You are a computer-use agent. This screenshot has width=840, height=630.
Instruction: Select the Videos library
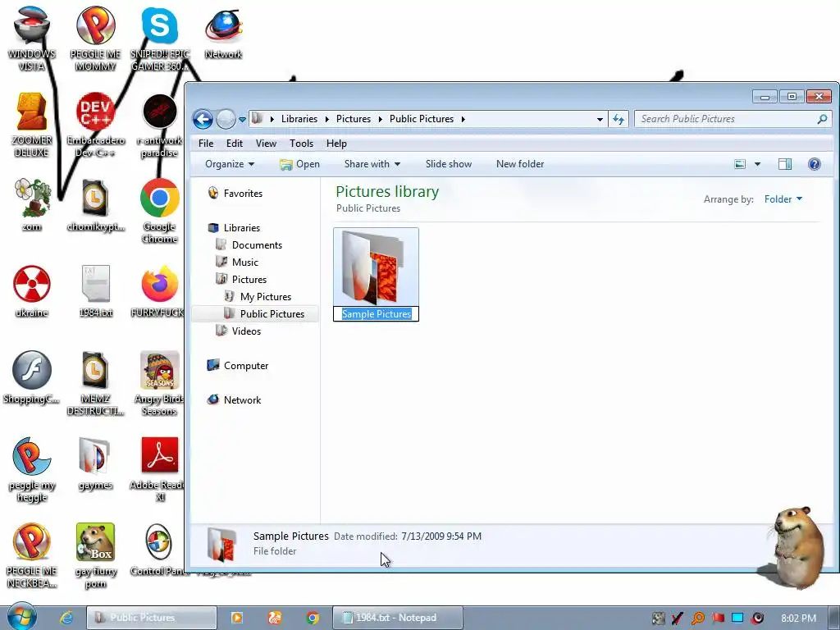pyautogui.click(x=238, y=331)
